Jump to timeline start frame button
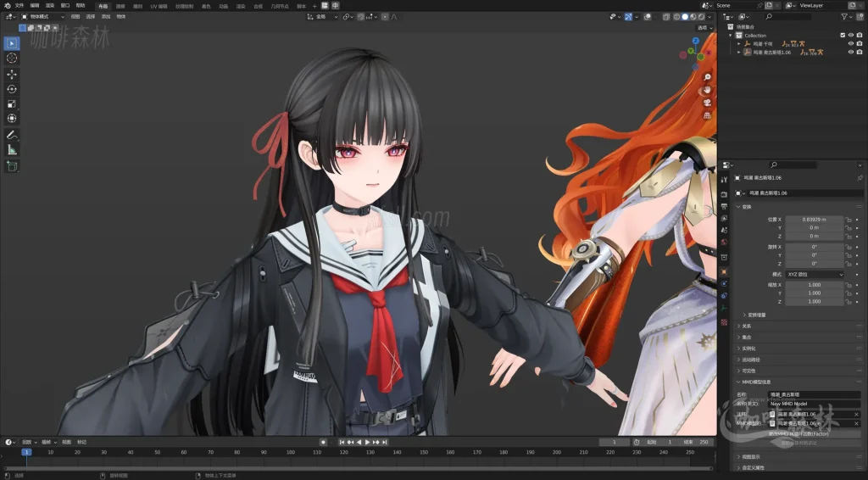 [x=342, y=443]
